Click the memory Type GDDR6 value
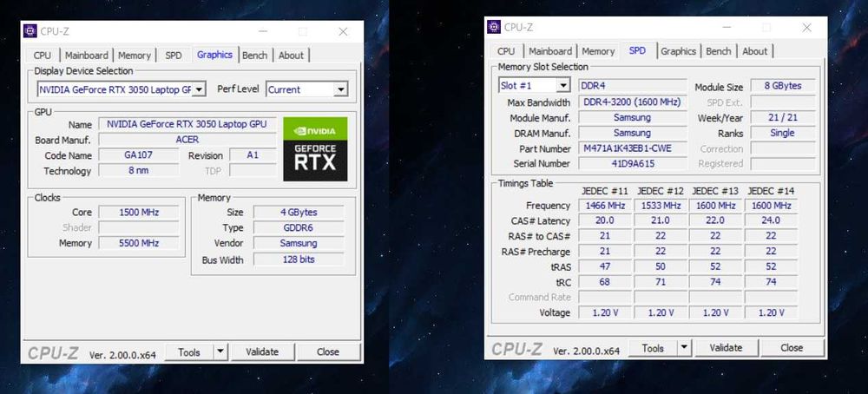Viewport: 868px width, 394px height. [x=299, y=227]
